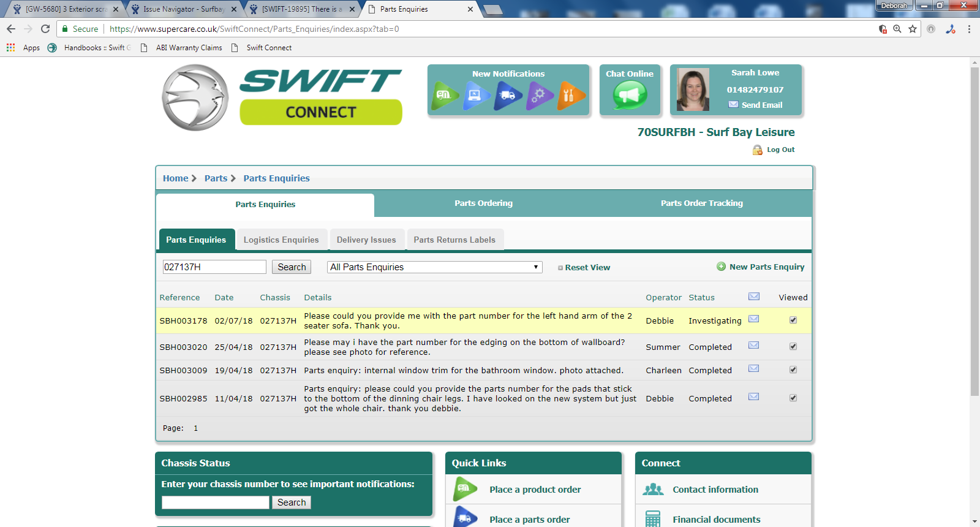This screenshot has width=980, height=527.
Task: Click the people icon beside Contact information
Action: (653, 489)
